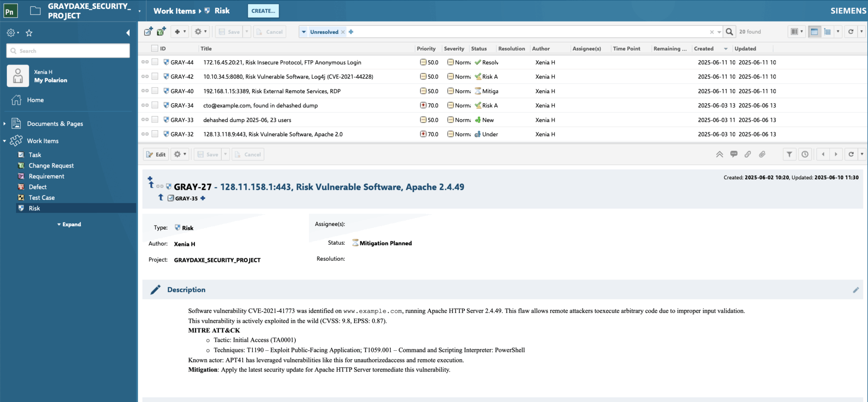This screenshot has width=868, height=402.
Task: Open the Home navigation item
Action: tap(36, 100)
